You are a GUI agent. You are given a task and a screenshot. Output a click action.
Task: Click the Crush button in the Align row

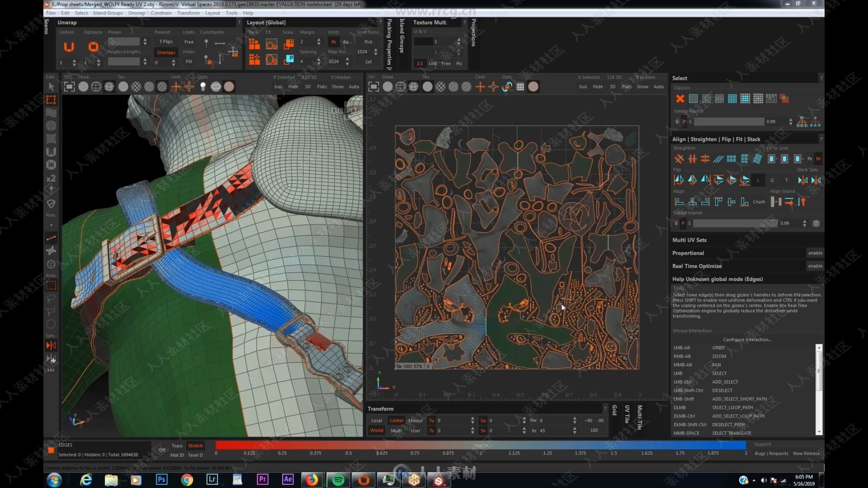point(759,202)
